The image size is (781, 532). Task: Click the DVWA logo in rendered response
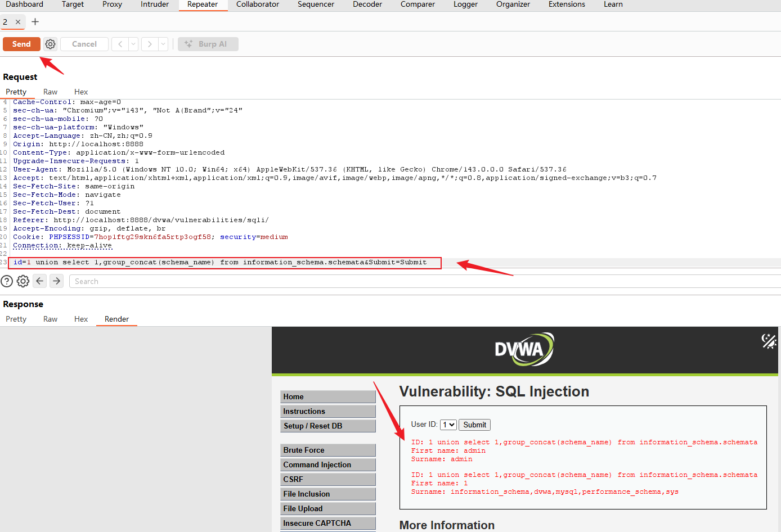[524, 349]
